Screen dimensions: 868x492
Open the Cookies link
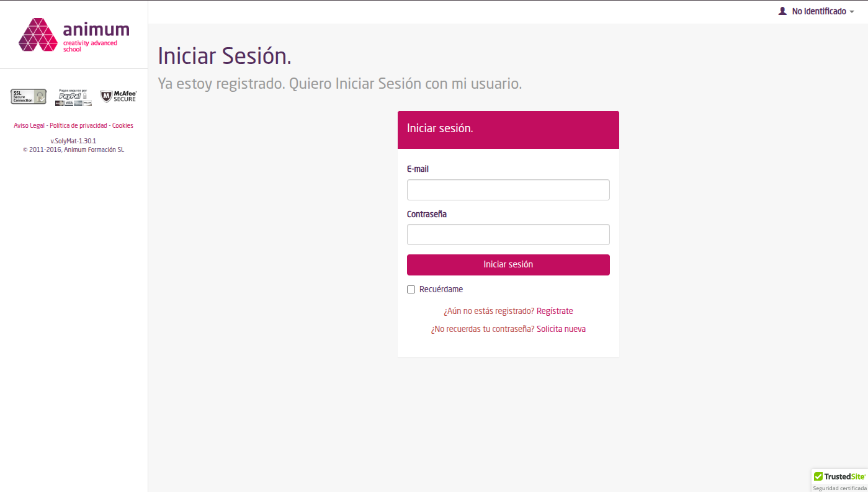[x=123, y=125]
